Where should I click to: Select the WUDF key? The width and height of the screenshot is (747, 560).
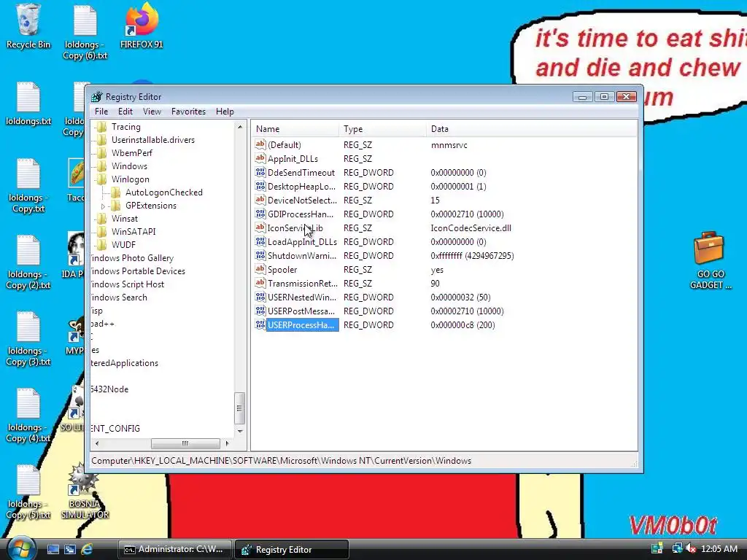point(123,245)
